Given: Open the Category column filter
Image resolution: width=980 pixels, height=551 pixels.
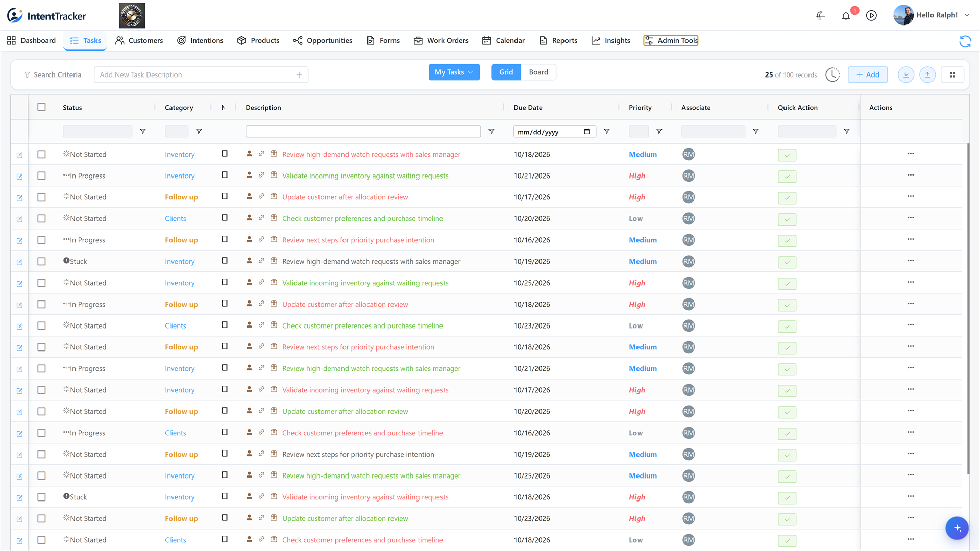Looking at the screenshot, I should pyautogui.click(x=199, y=132).
